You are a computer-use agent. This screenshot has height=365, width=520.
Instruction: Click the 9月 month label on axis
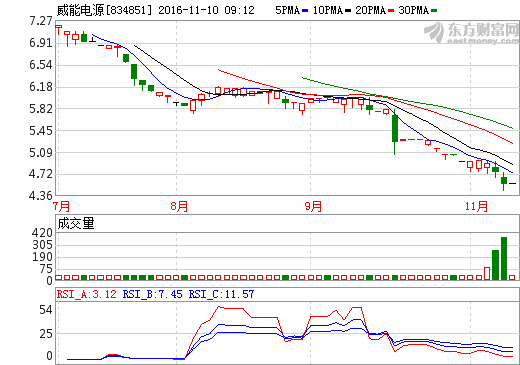click(313, 206)
